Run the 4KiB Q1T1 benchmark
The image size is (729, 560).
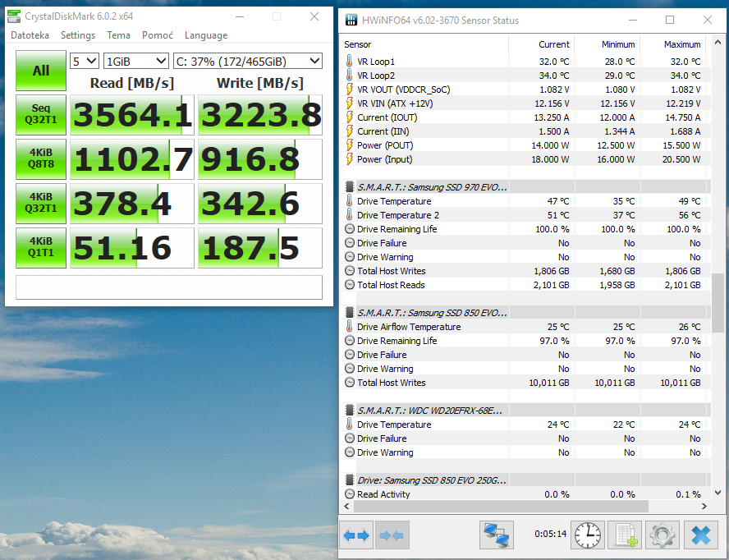coord(41,247)
